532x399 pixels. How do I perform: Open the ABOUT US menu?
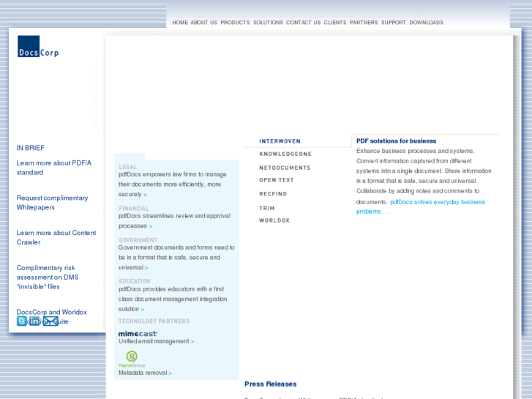(x=203, y=23)
